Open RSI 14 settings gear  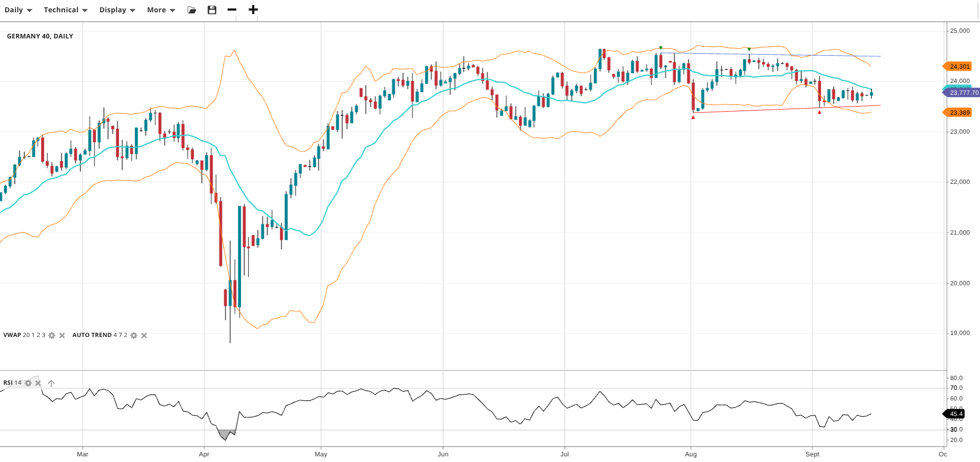tap(28, 383)
